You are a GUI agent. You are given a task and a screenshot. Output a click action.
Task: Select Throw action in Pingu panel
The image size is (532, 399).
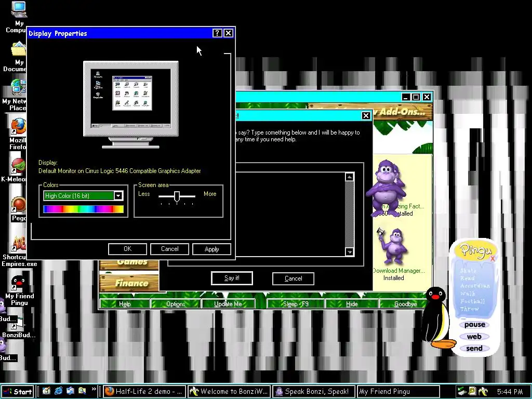click(469, 309)
